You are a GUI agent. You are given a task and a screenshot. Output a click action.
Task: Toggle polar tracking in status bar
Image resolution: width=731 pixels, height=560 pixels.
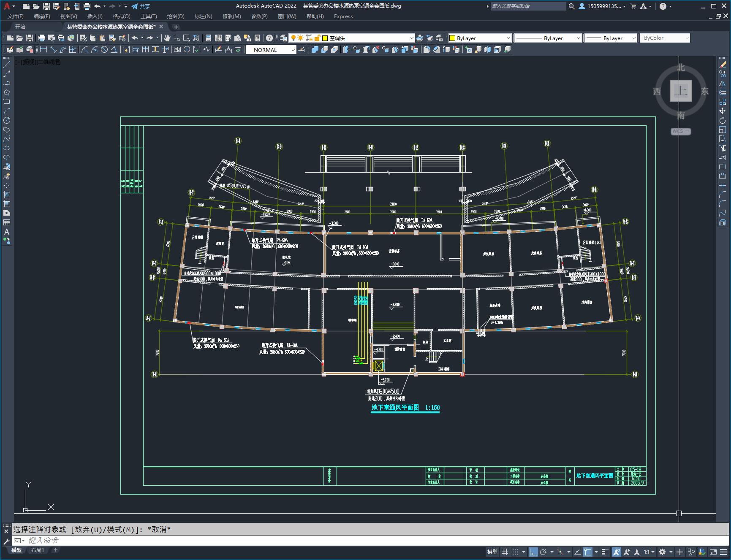click(543, 552)
